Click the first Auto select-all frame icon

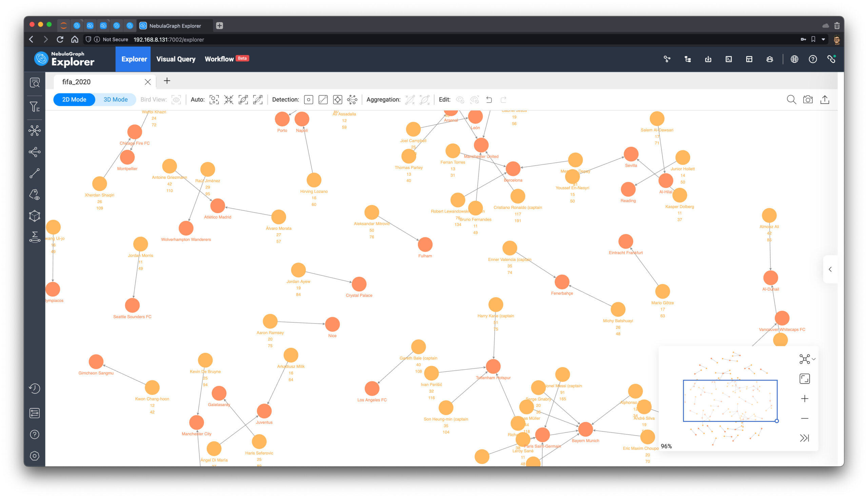pyautogui.click(x=214, y=100)
